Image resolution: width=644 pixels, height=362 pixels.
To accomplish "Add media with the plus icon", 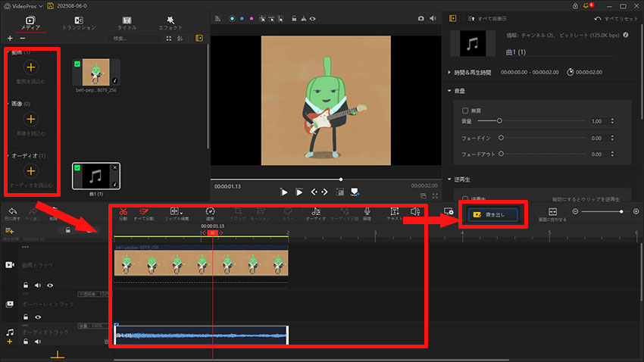I will coord(10,38).
